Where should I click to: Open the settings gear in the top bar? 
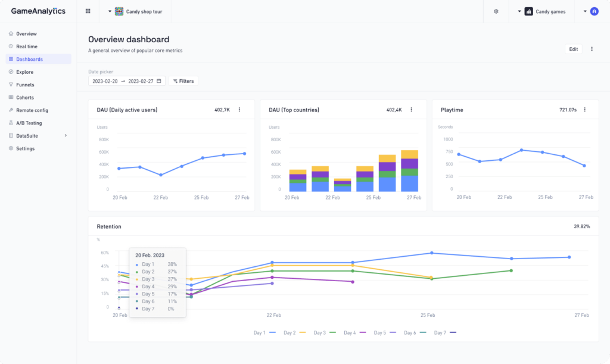point(496,11)
